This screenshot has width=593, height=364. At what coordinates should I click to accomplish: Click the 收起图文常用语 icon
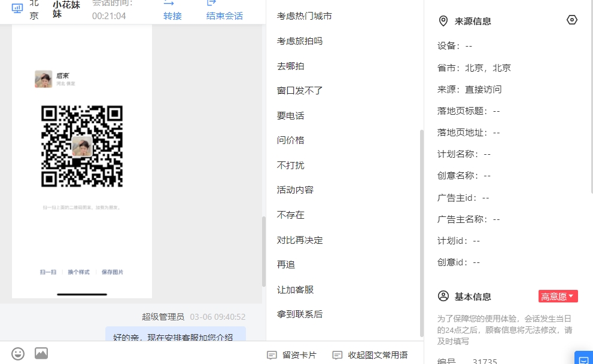(x=337, y=355)
